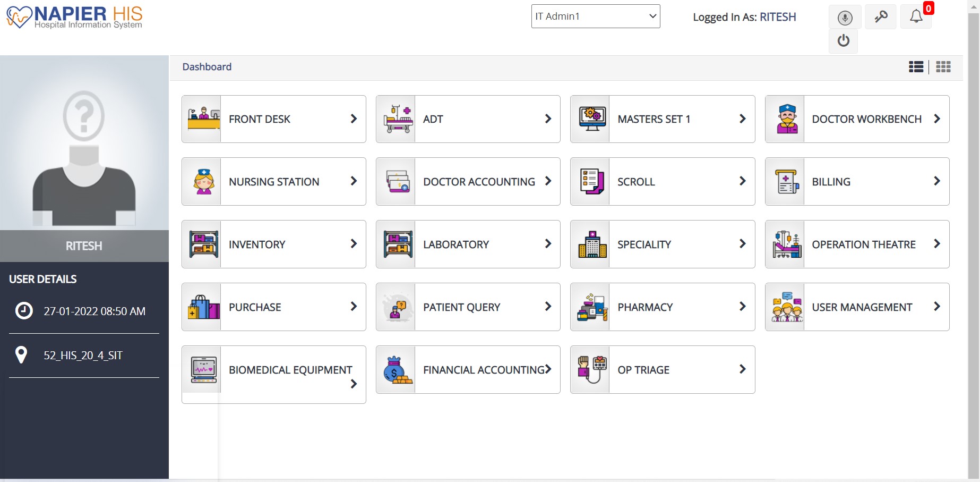Open the Front Desk module icon
Screen dimensions: 980x482
pos(202,119)
